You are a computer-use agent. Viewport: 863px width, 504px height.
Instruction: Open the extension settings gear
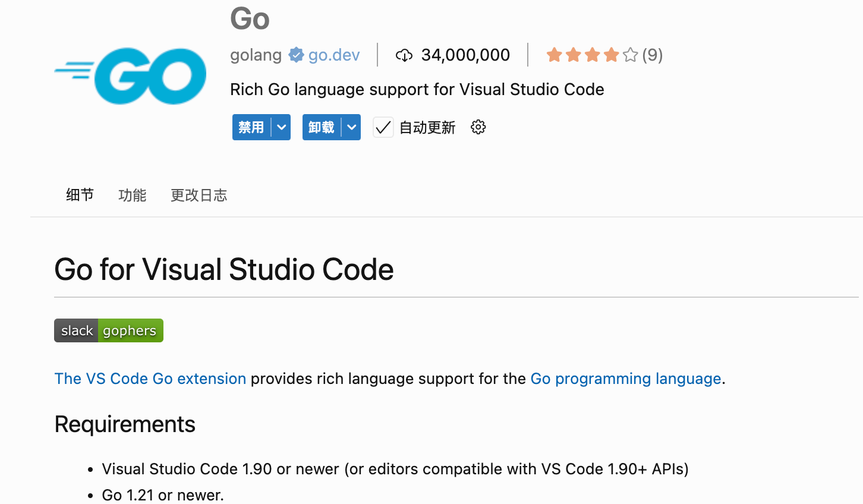478,127
